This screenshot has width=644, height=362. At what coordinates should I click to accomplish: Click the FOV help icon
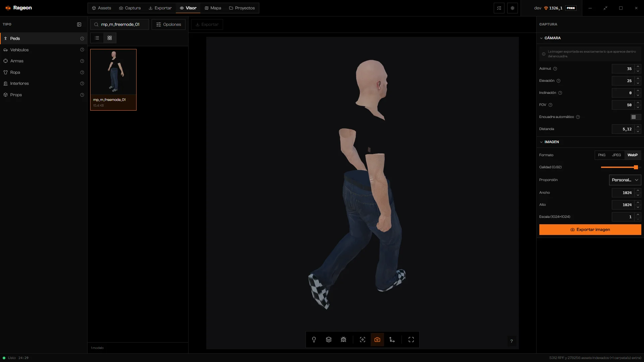pyautogui.click(x=550, y=105)
